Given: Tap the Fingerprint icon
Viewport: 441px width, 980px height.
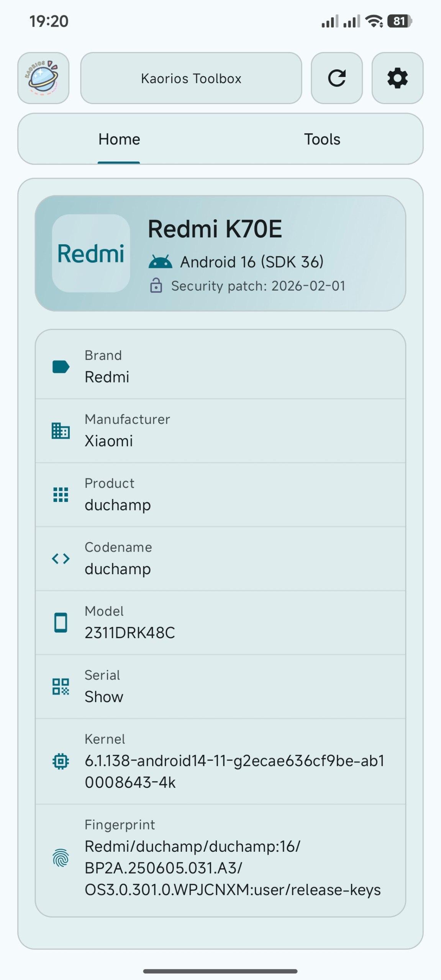Looking at the screenshot, I should click(x=61, y=858).
